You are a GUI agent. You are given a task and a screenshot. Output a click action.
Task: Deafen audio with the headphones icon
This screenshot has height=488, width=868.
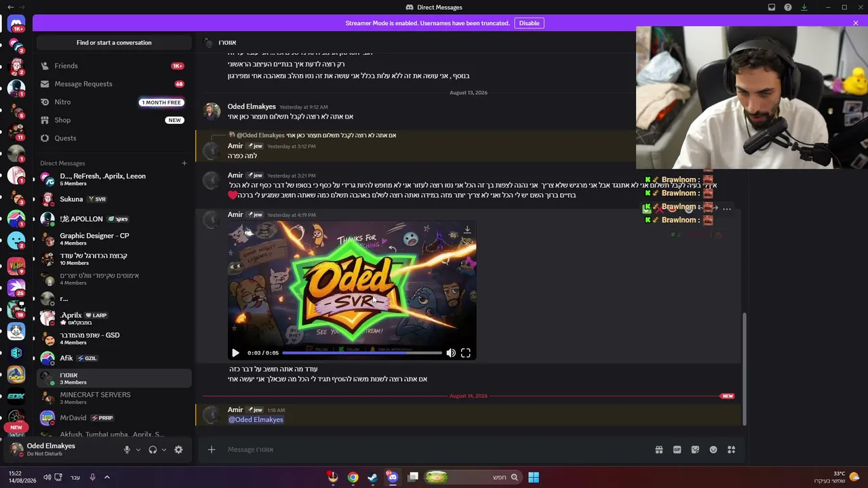[x=153, y=449]
